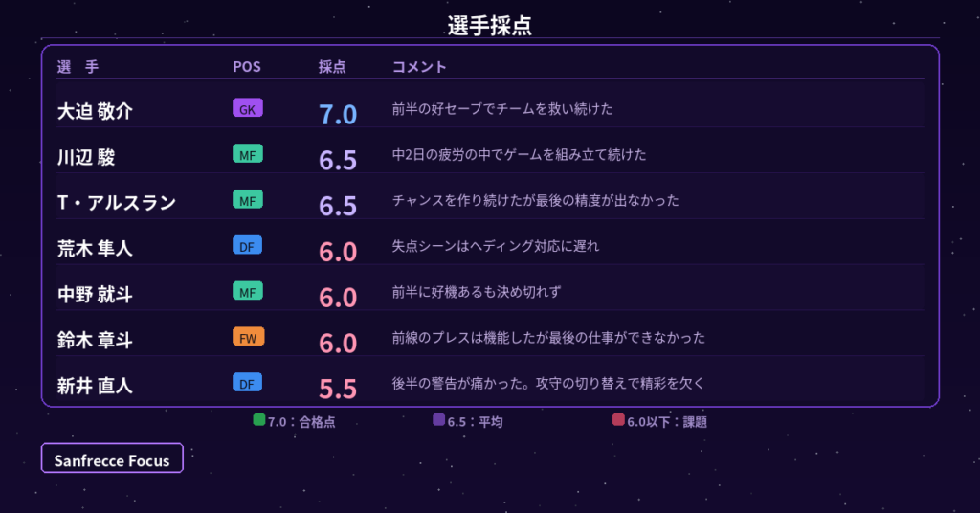Click the GK badge for 大迫 敬介
This screenshot has width=980, height=513.
pyautogui.click(x=248, y=108)
